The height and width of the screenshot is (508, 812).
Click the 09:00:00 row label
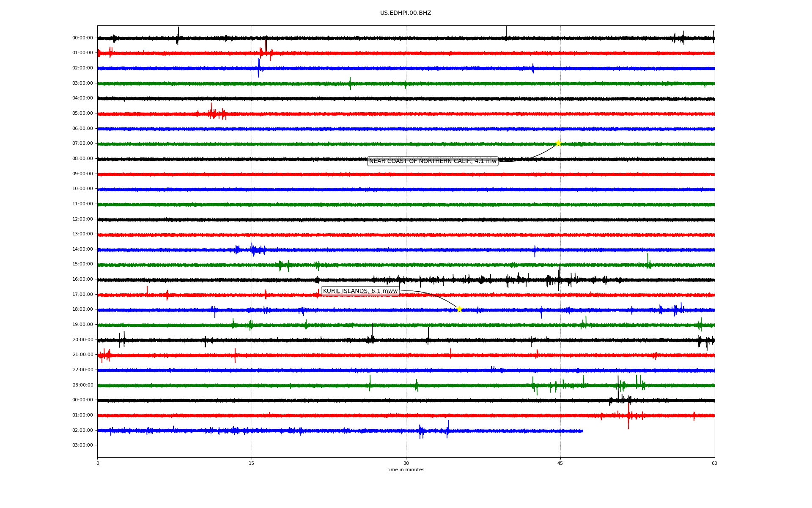click(82, 174)
